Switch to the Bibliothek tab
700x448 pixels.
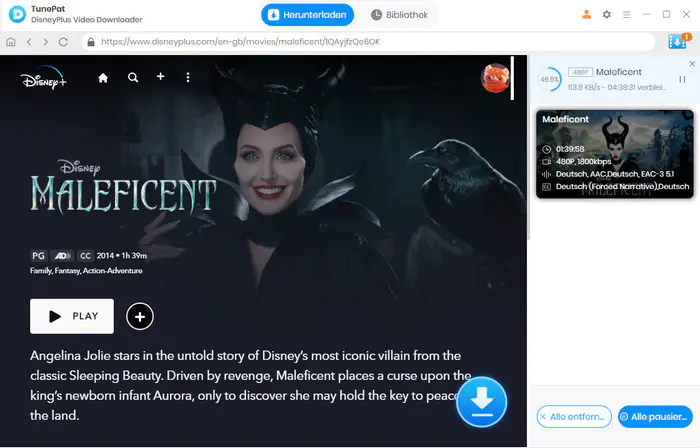click(x=400, y=15)
